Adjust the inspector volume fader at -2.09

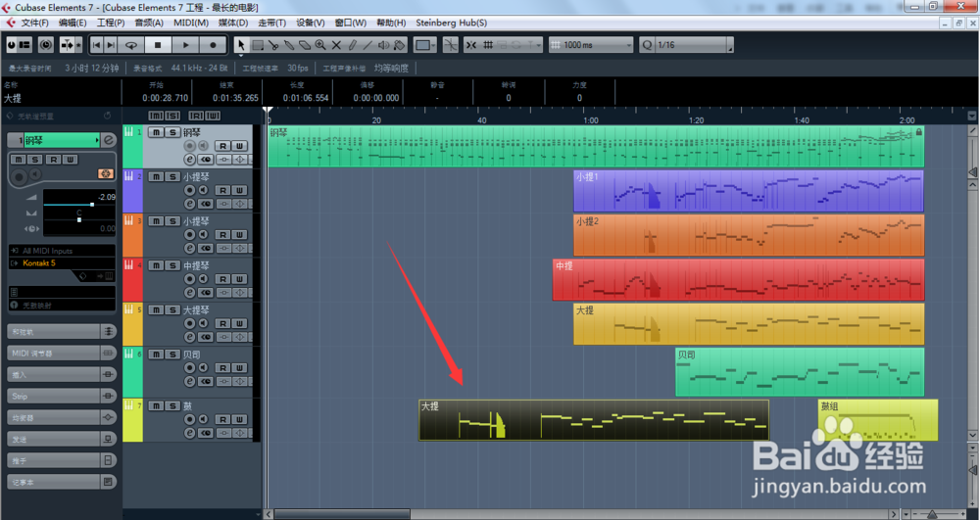click(x=92, y=204)
